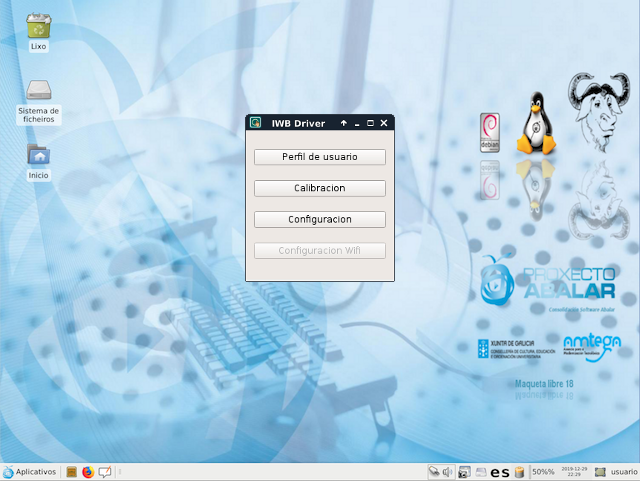The height and width of the screenshot is (481, 640).
Task: Click the IWB Driver window menu icon
Action: (256, 123)
